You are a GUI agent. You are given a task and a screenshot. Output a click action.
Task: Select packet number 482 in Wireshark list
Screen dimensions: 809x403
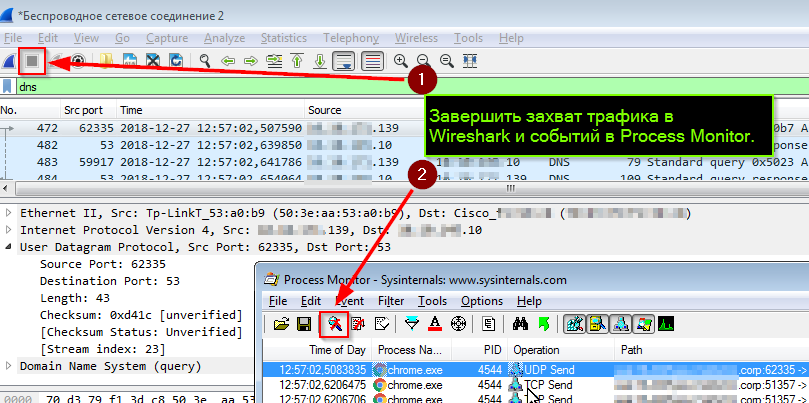[x=404, y=145]
